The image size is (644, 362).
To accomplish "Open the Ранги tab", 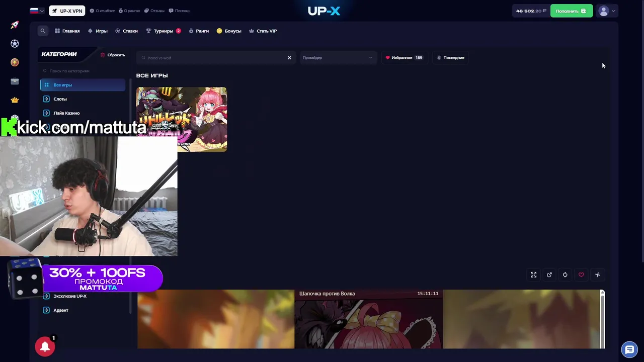I will tap(199, 31).
